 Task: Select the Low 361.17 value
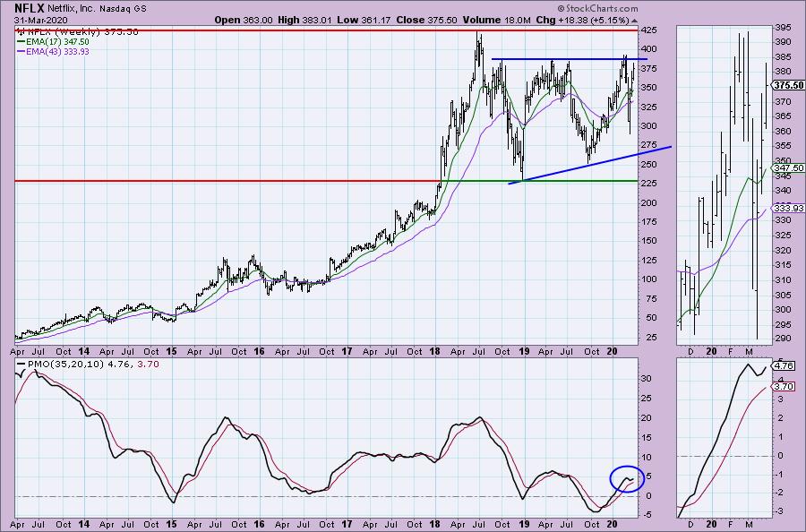pos(364,20)
